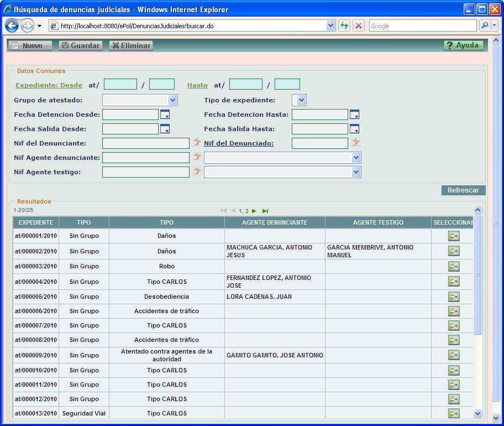Expand the Grupo de atestado dropdown
504x426 pixels.
(x=173, y=100)
